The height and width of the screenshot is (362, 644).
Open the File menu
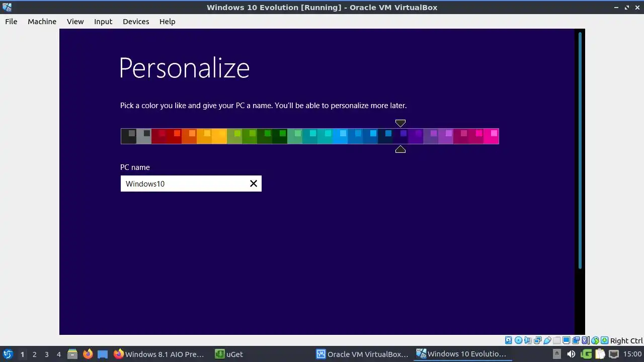[11, 21]
